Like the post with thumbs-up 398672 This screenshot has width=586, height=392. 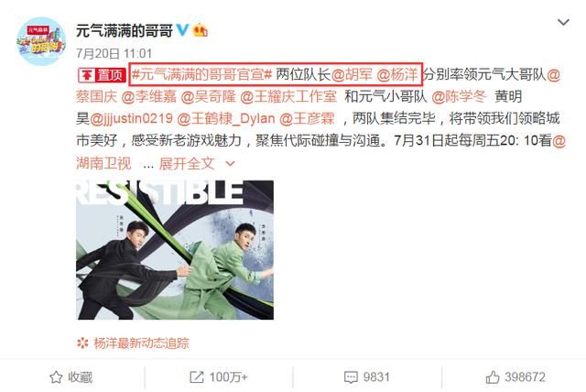(493, 377)
